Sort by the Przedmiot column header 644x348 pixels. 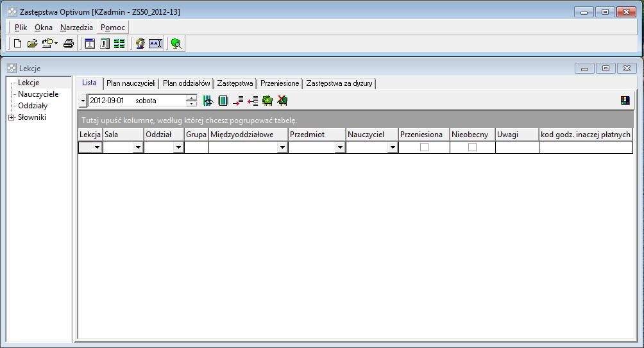317,135
